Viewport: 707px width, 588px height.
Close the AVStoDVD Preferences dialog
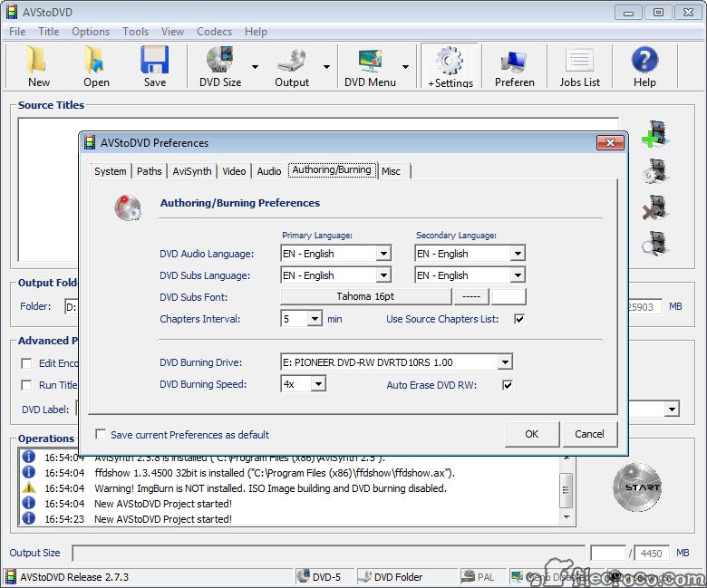pos(611,142)
